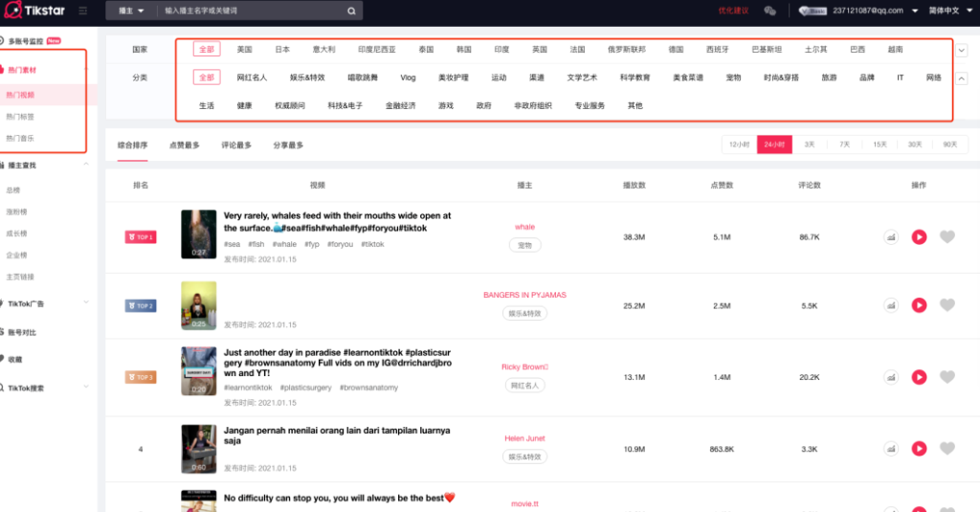Click the 优化建议 link
Image resolution: width=980 pixels, height=512 pixels.
click(733, 11)
